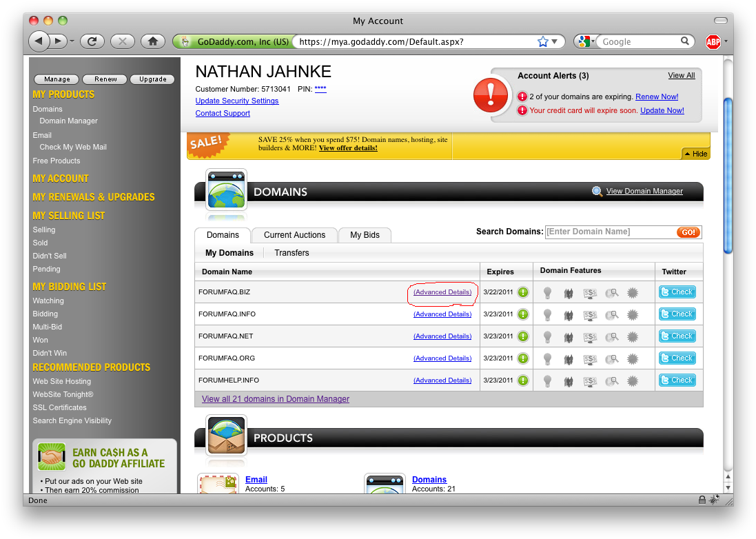Viewport: 756px width, 539px height.
Task: Open View All account alerts
Action: coord(682,75)
